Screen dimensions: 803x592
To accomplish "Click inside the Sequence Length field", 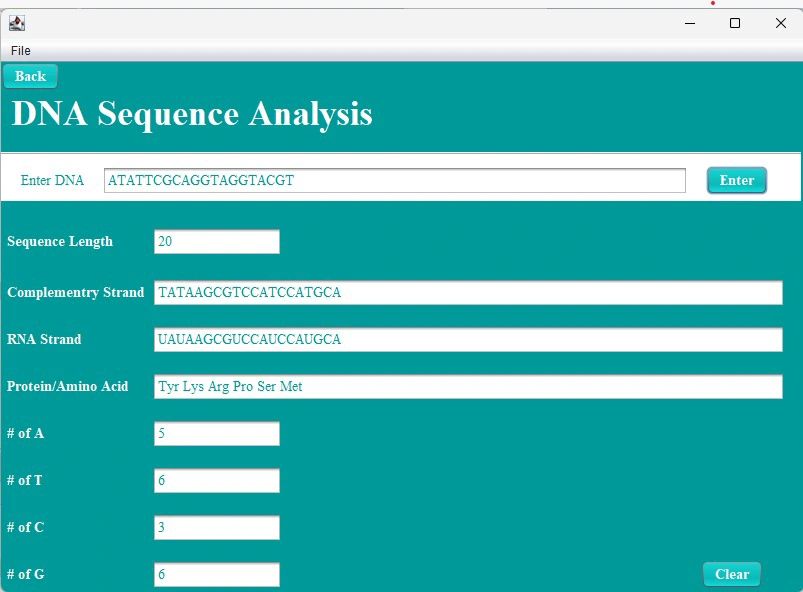I will point(216,240).
